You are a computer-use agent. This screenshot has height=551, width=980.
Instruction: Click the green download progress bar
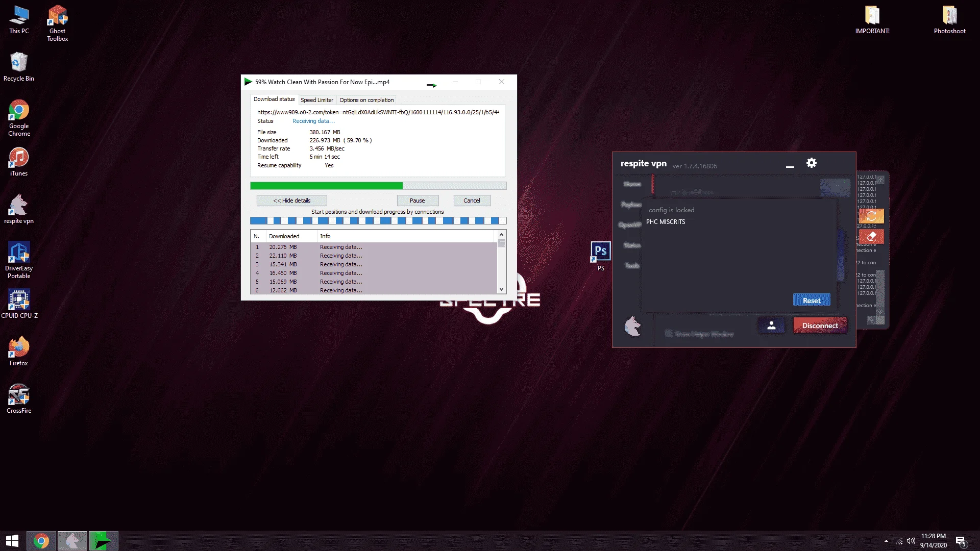378,186
